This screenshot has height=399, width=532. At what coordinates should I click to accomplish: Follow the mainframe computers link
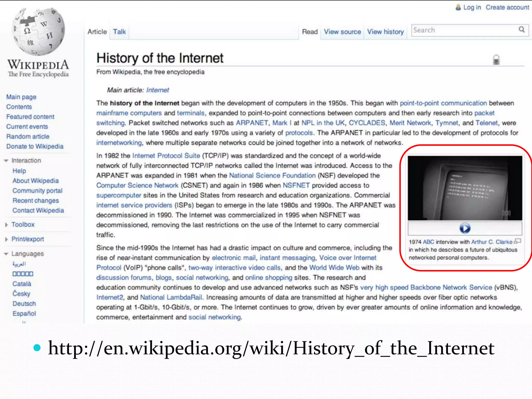(129, 113)
